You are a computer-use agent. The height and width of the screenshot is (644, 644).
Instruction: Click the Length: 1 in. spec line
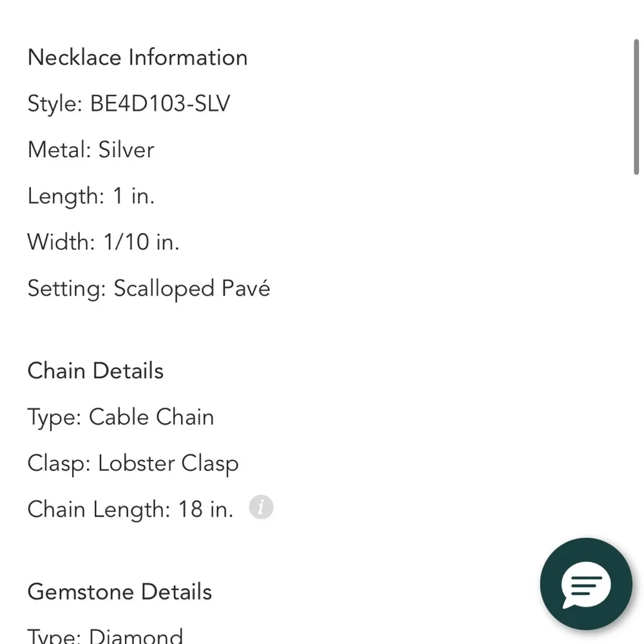(91, 196)
